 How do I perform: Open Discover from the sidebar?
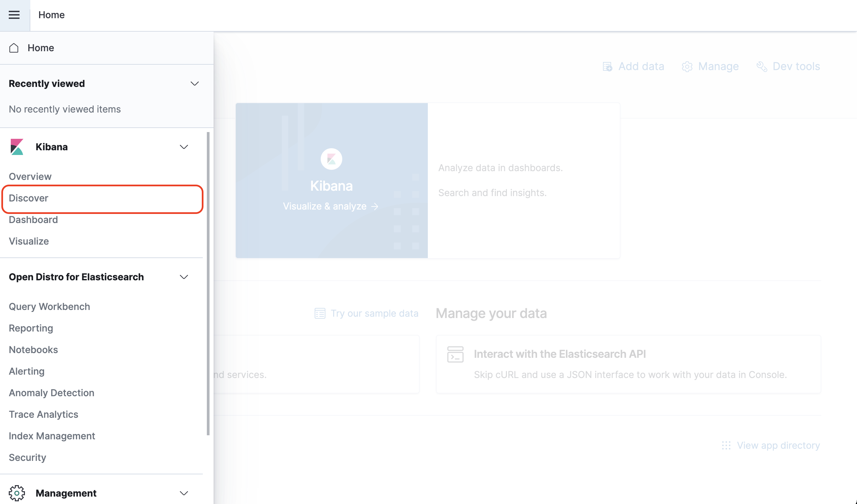[x=29, y=198]
